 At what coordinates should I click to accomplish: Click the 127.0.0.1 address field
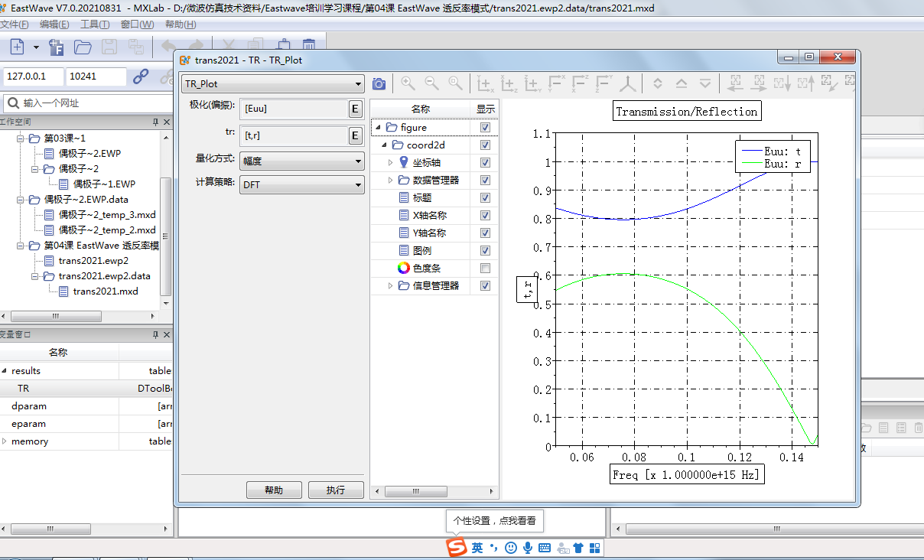point(33,77)
